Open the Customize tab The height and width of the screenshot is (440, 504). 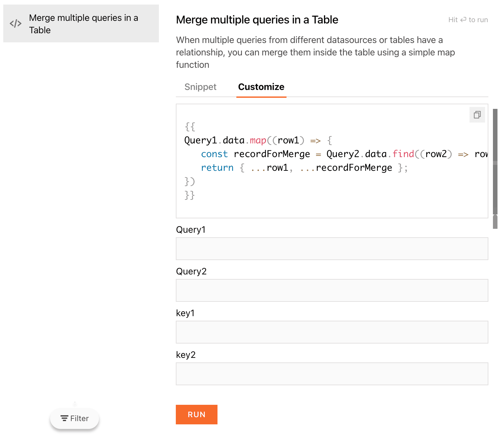[x=261, y=87]
